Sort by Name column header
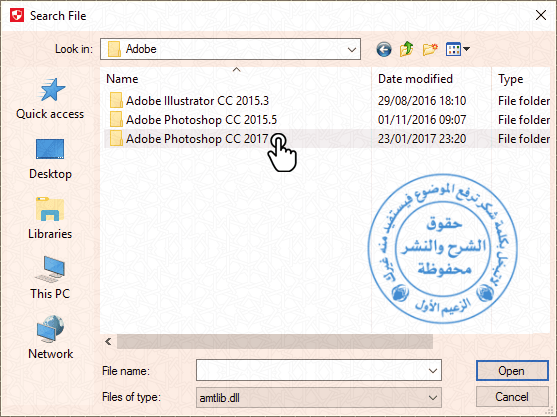557x417 pixels. click(122, 79)
